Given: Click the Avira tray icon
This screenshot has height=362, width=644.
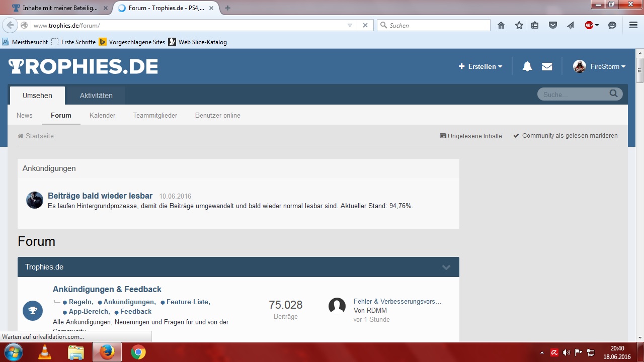Looking at the screenshot, I should [x=554, y=352].
